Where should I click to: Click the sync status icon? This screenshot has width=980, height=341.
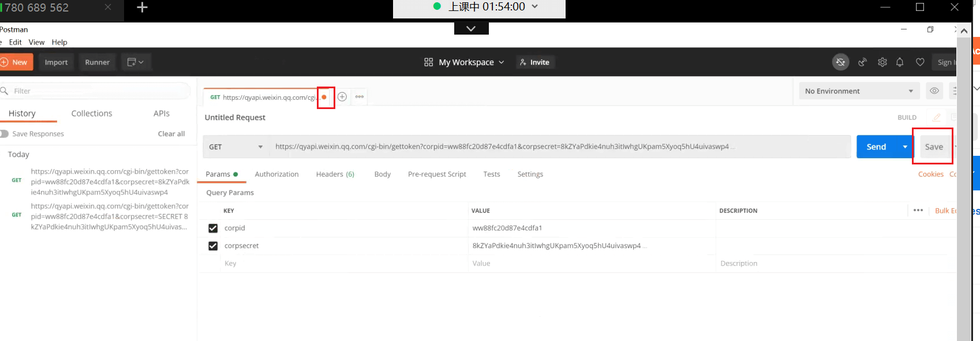click(841, 62)
